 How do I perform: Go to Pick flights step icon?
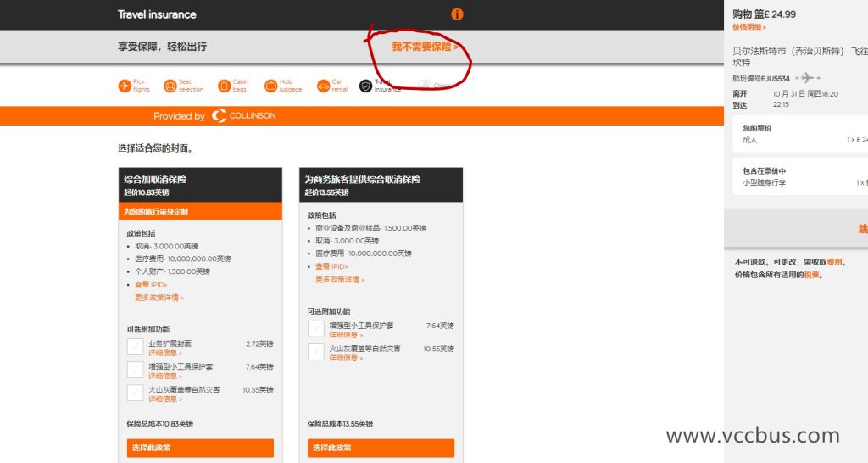[125, 86]
